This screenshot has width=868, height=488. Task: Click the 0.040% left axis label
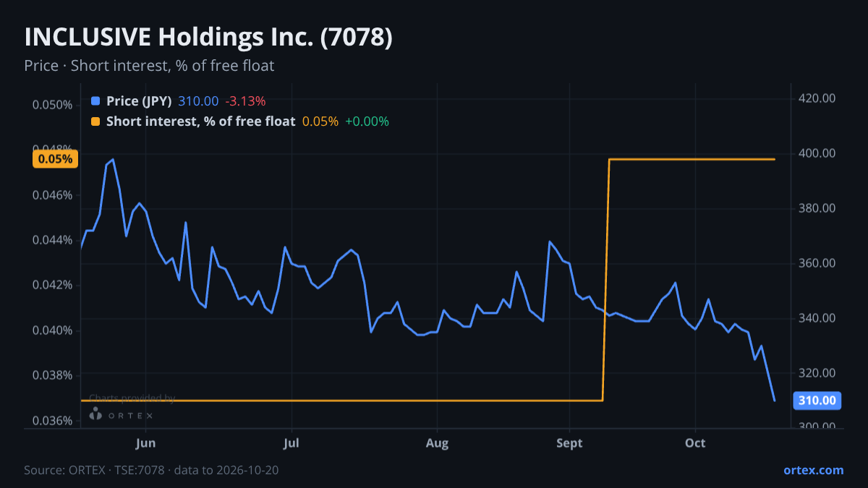point(52,330)
